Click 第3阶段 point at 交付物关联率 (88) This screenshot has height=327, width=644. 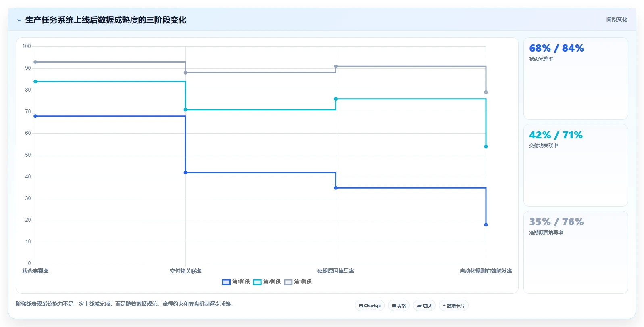coord(185,73)
